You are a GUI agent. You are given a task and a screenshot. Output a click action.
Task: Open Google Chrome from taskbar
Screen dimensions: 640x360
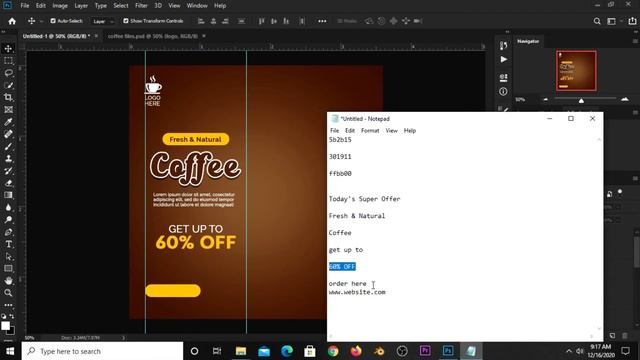coord(333,351)
